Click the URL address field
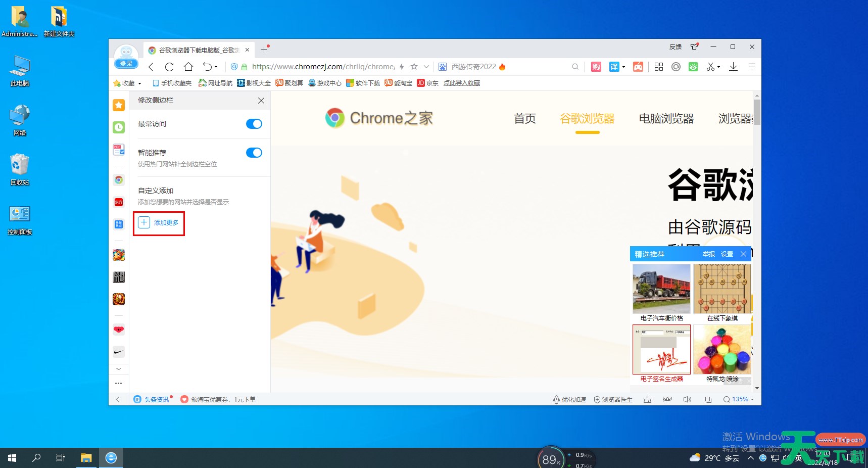The image size is (868, 468). [324, 67]
